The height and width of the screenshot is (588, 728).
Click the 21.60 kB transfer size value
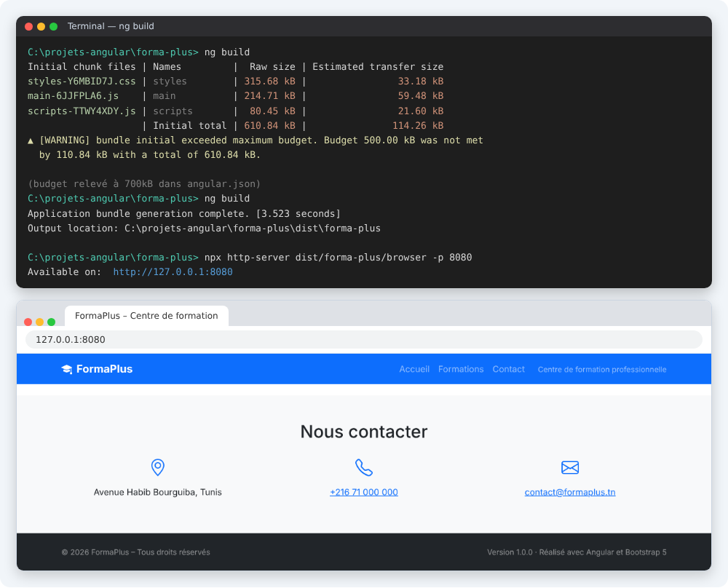click(421, 111)
